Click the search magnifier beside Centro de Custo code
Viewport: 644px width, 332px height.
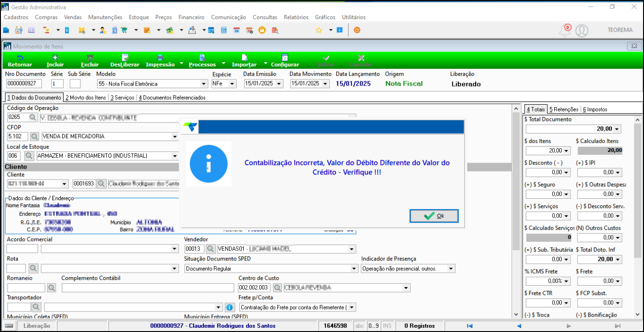click(x=277, y=288)
